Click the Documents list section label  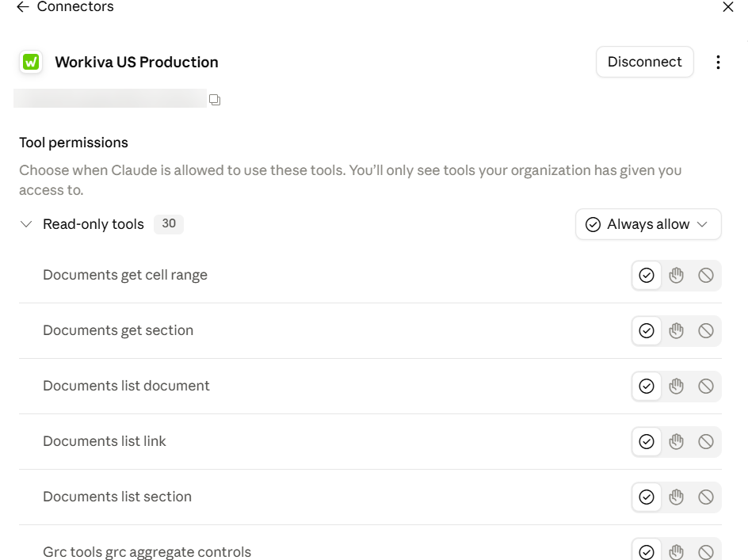[x=117, y=497]
